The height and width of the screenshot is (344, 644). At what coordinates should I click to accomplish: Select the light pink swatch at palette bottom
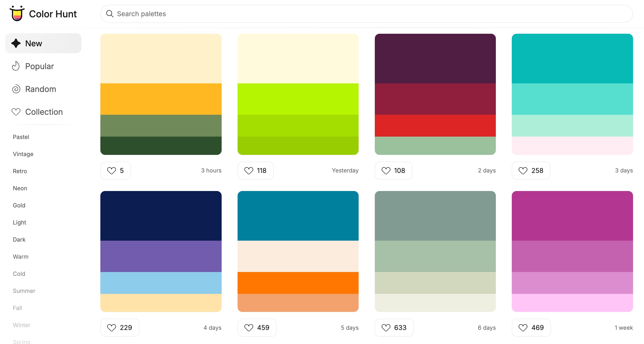coord(572,303)
